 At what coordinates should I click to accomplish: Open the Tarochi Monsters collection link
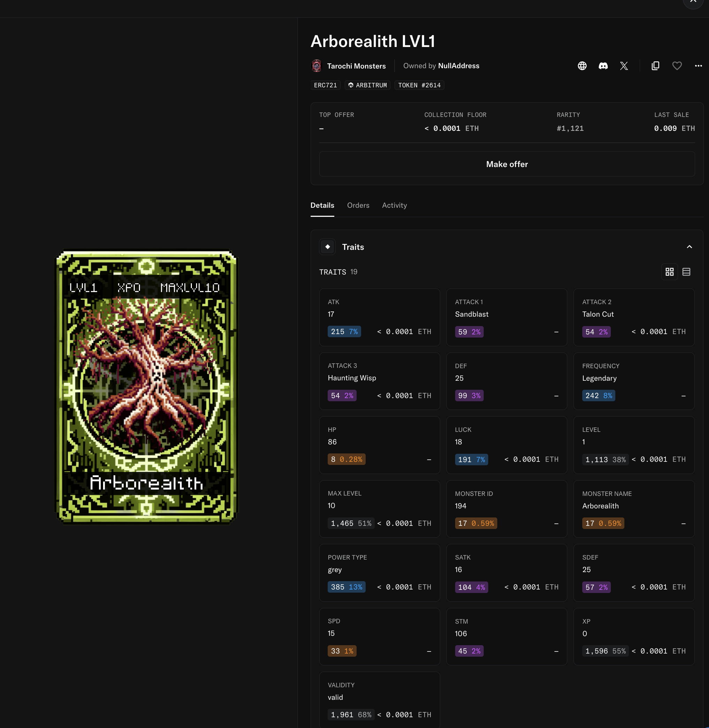pyautogui.click(x=356, y=66)
